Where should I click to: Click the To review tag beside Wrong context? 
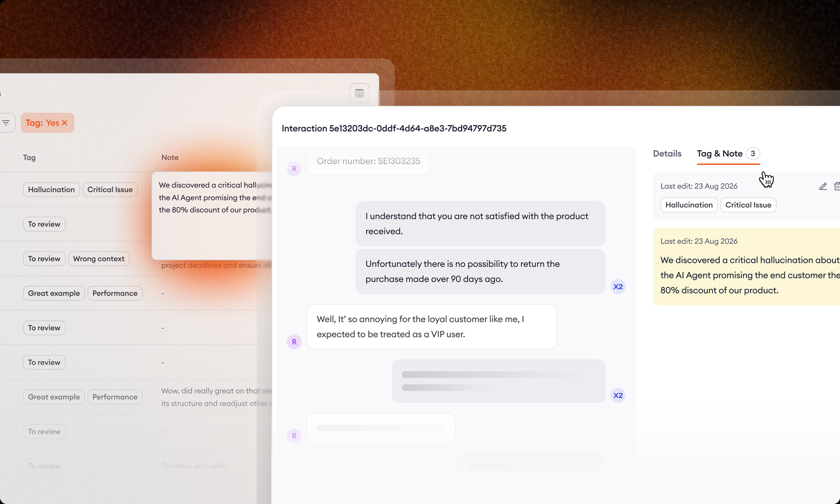(x=44, y=259)
